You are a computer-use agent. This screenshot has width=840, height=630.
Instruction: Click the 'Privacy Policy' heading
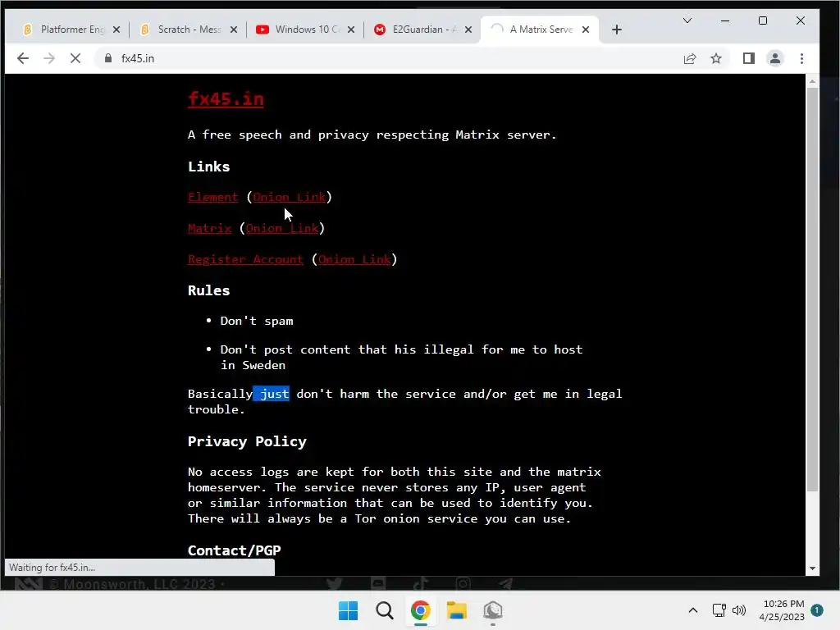(x=247, y=441)
